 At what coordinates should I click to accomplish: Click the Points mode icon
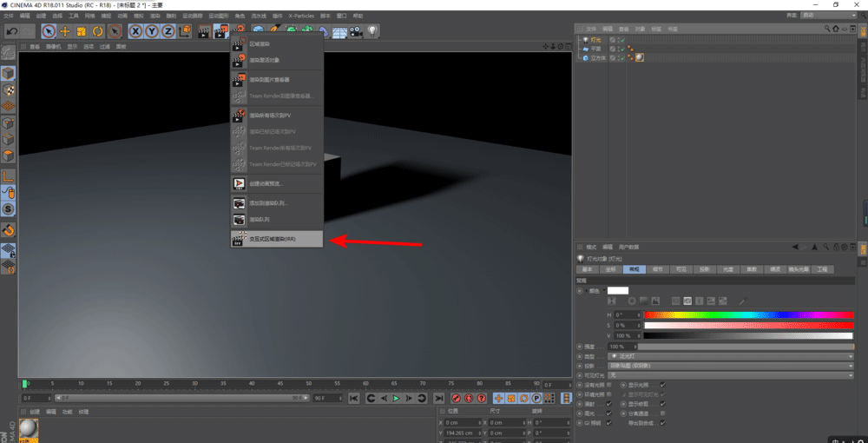[9, 122]
